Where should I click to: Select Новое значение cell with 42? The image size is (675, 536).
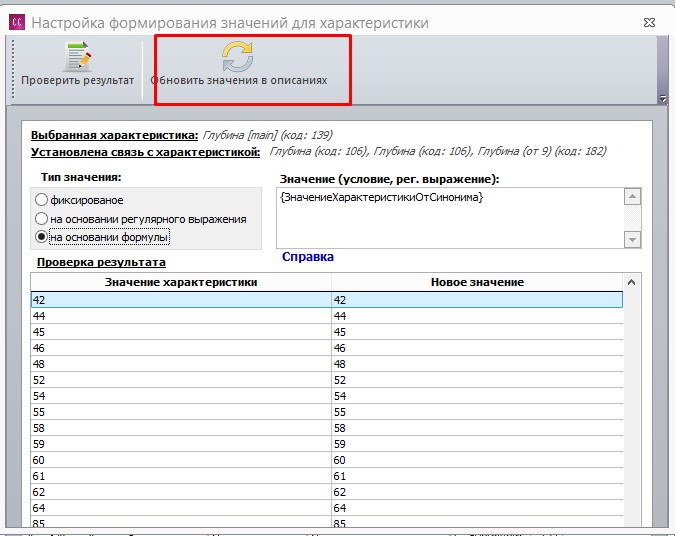[477, 300]
